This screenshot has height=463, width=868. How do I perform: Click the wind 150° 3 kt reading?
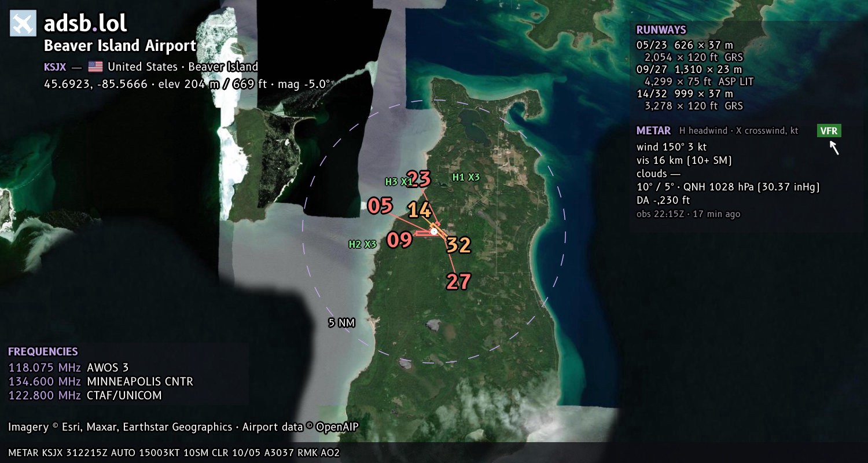tap(671, 147)
